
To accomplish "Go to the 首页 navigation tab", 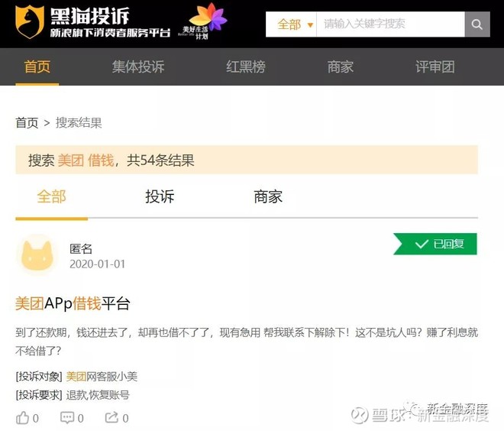I will click(x=37, y=67).
